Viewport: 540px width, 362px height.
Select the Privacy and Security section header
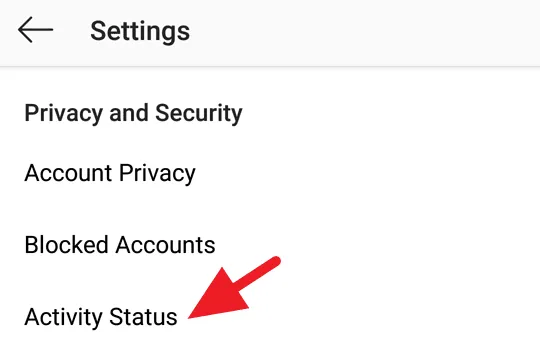[133, 113]
